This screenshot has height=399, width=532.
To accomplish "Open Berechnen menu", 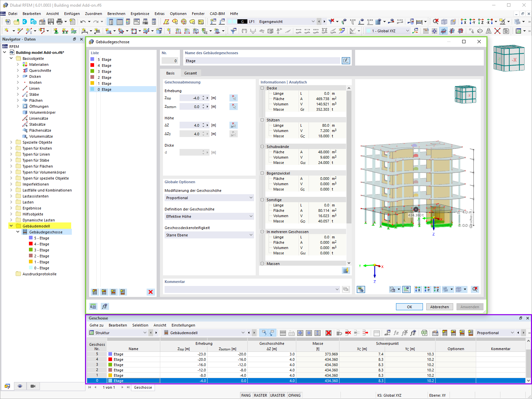I will (x=116, y=14).
